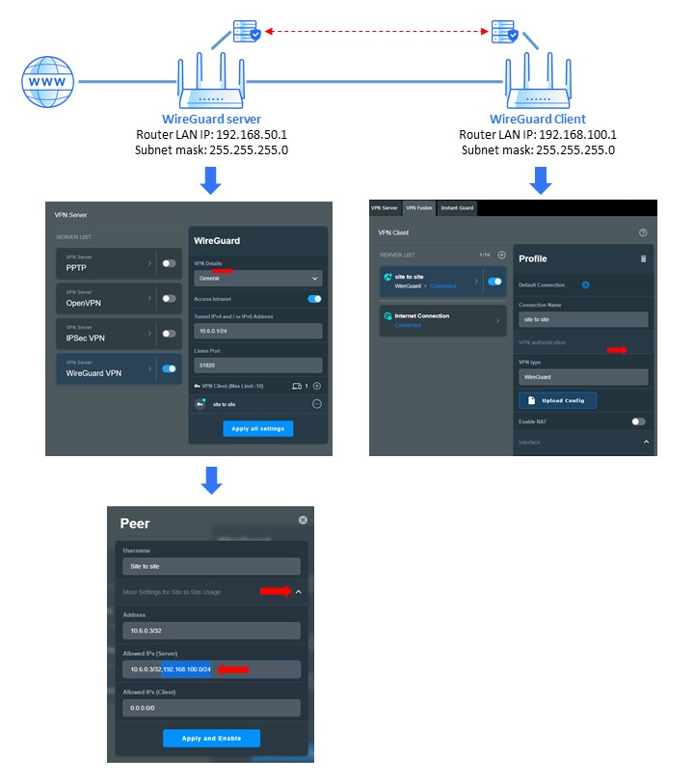Expand the OpenVPN server entry chevron
The height and width of the screenshot is (784, 694).
coord(149,298)
